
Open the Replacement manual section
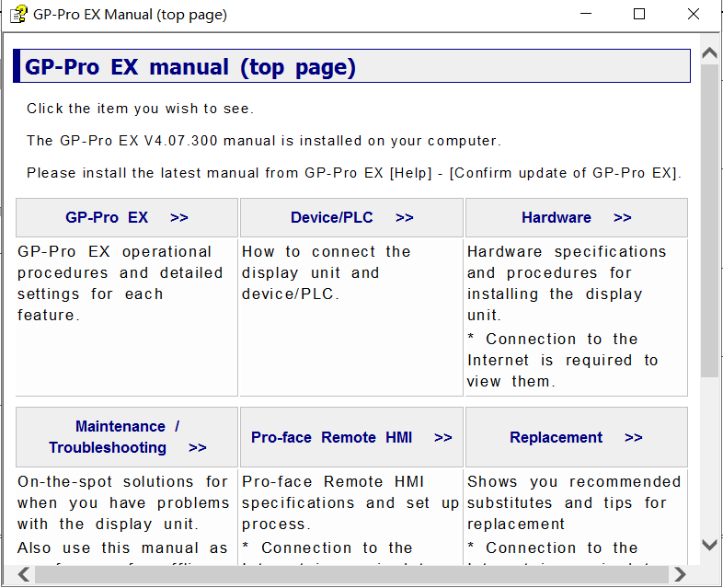pyautogui.click(x=576, y=438)
